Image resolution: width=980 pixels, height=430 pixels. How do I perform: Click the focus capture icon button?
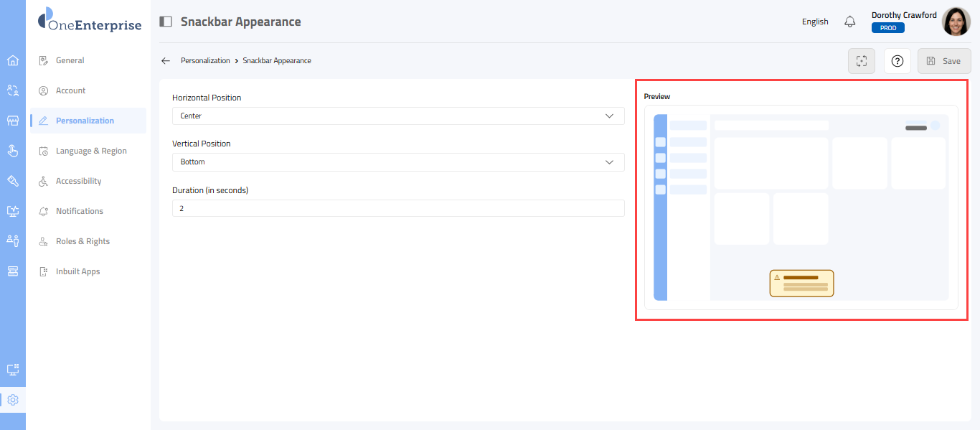point(862,61)
